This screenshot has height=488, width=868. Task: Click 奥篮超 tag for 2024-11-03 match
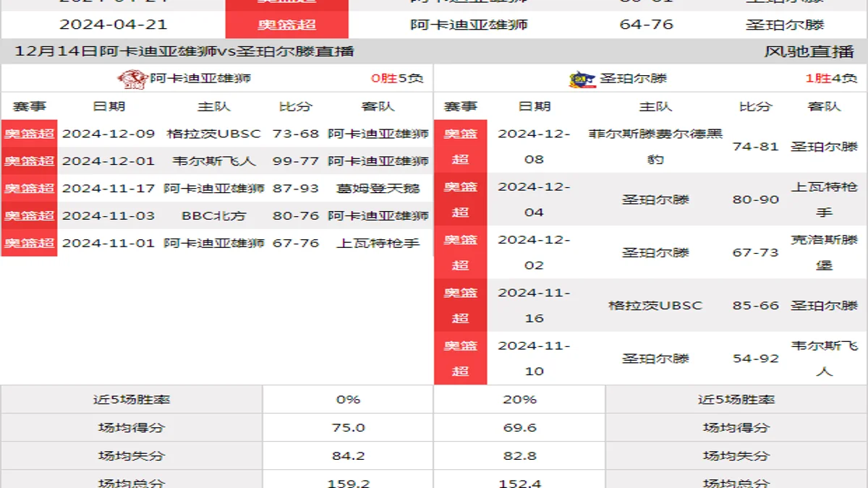point(29,215)
